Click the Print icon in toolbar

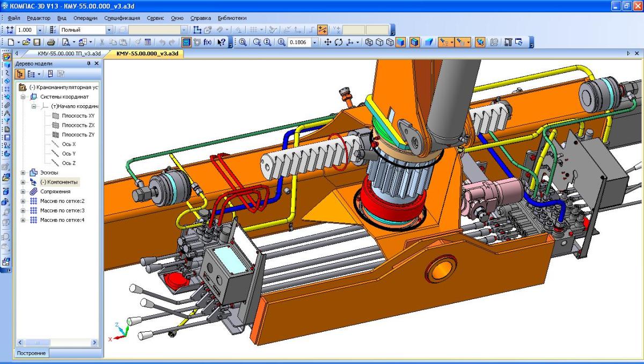(51, 42)
